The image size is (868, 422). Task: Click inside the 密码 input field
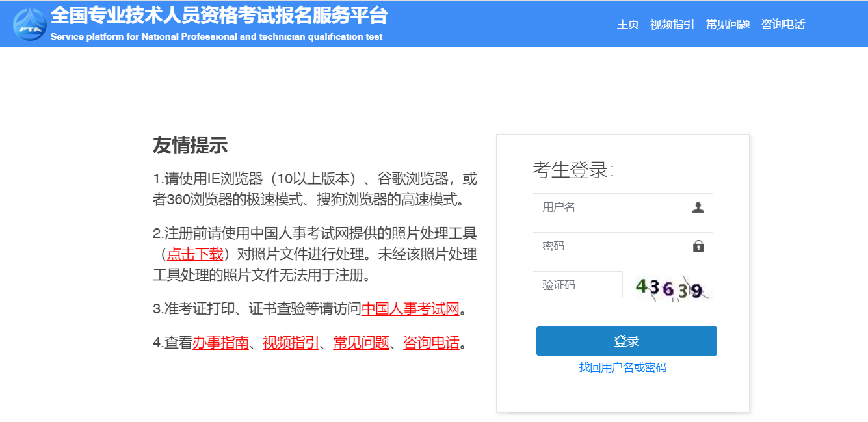[605, 245]
